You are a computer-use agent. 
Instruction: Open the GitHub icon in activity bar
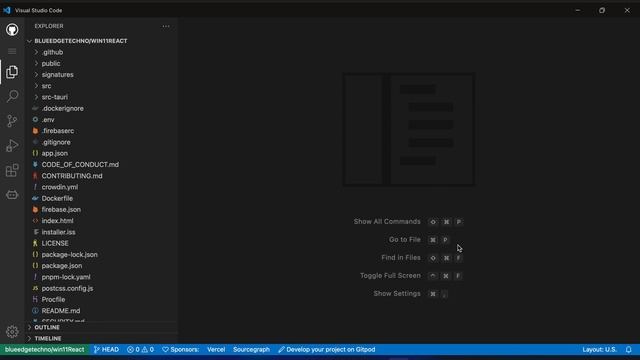[12, 30]
